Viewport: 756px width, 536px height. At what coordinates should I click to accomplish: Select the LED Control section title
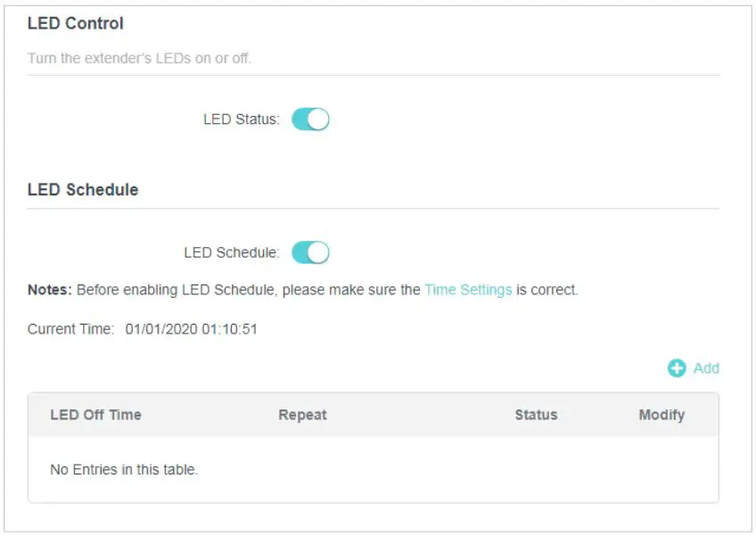pyautogui.click(x=75, y=24)
